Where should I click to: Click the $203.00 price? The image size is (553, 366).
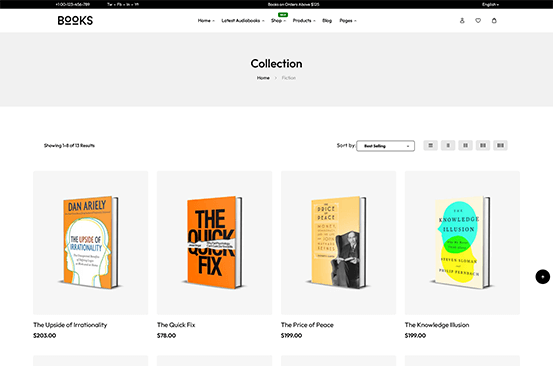(x=45, y=336)
